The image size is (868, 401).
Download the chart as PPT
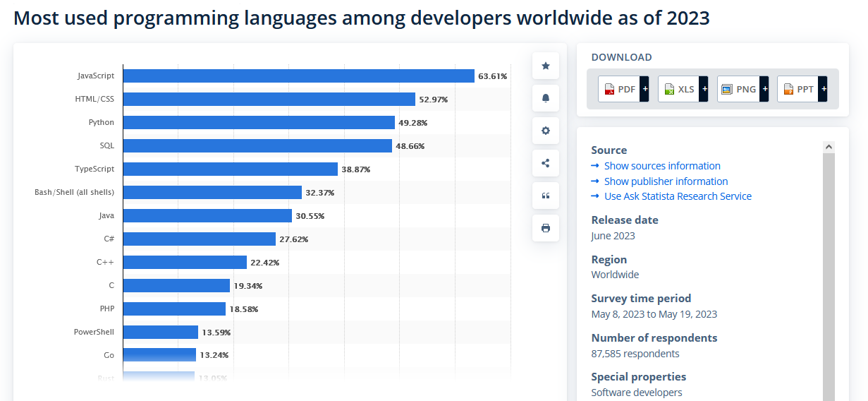point(802,89)
